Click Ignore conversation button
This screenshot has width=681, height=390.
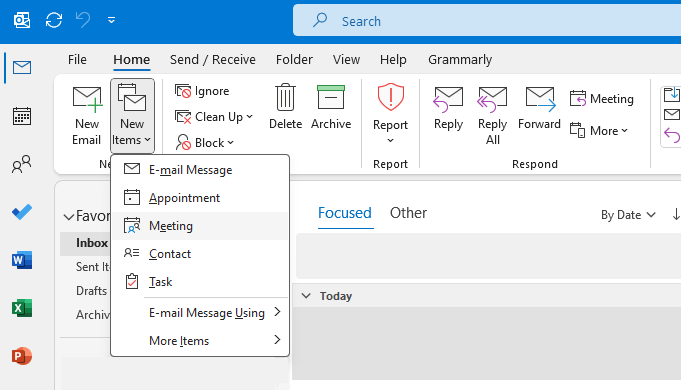[x=202, y=91]
